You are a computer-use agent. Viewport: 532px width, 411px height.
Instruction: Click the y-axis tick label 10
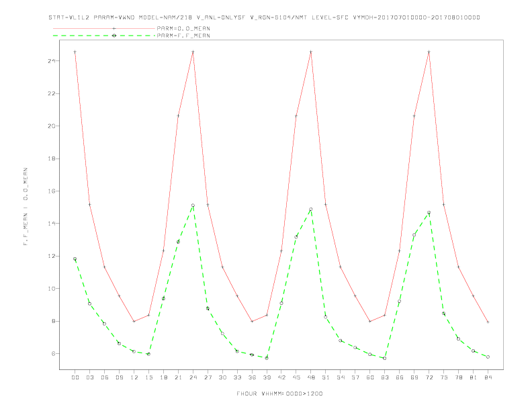(52, 289)
